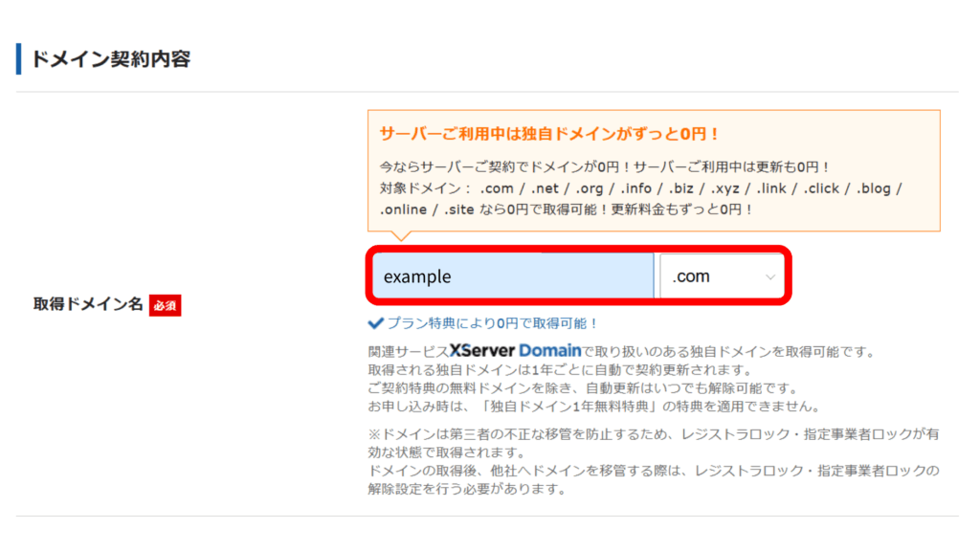Click the プラン特典により0円で取得可能！ message

click(x=493, y=323)
